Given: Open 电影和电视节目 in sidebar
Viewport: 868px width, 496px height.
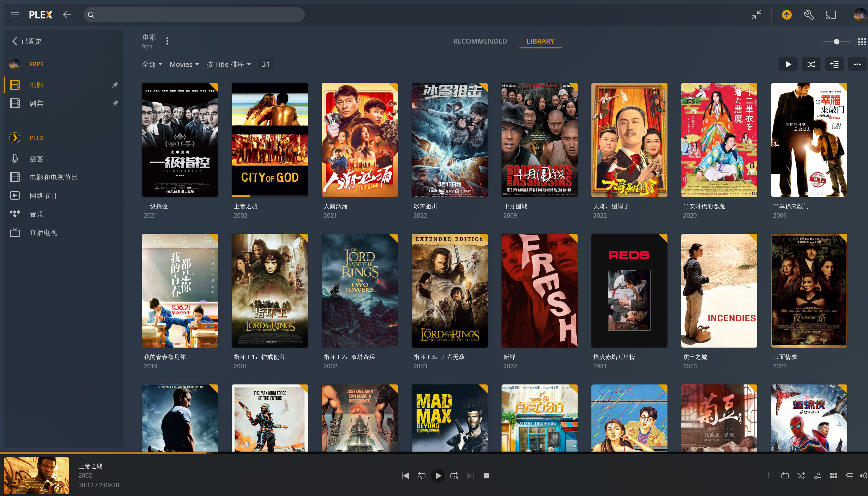Looking at the screenshot, I should point(53,177).
